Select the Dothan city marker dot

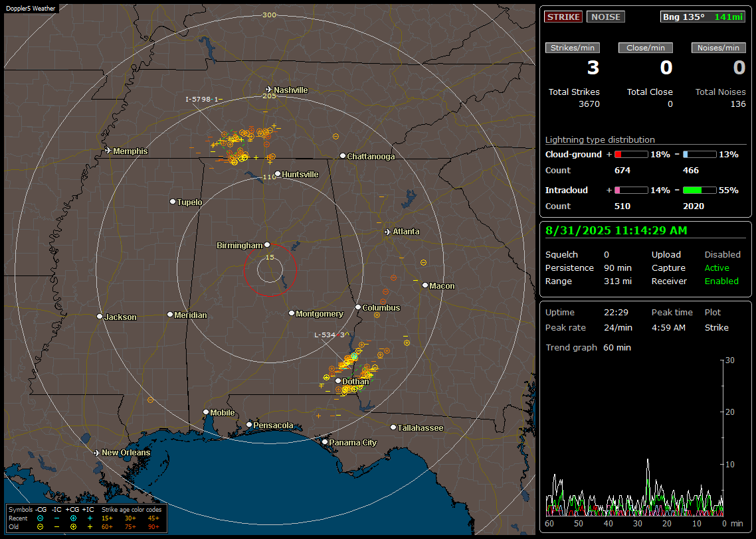[338, 381]
